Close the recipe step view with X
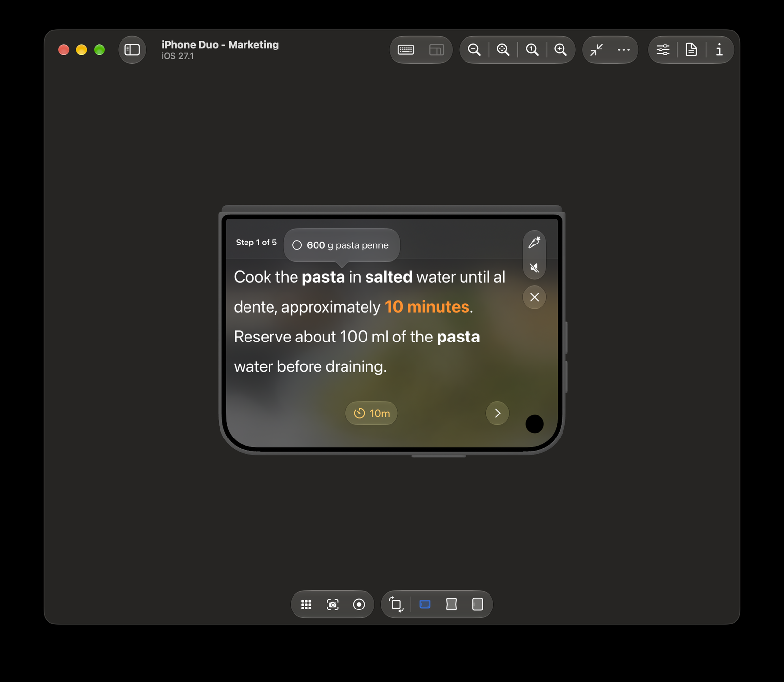Screen dimensions: 784x682 click(535, 297)
